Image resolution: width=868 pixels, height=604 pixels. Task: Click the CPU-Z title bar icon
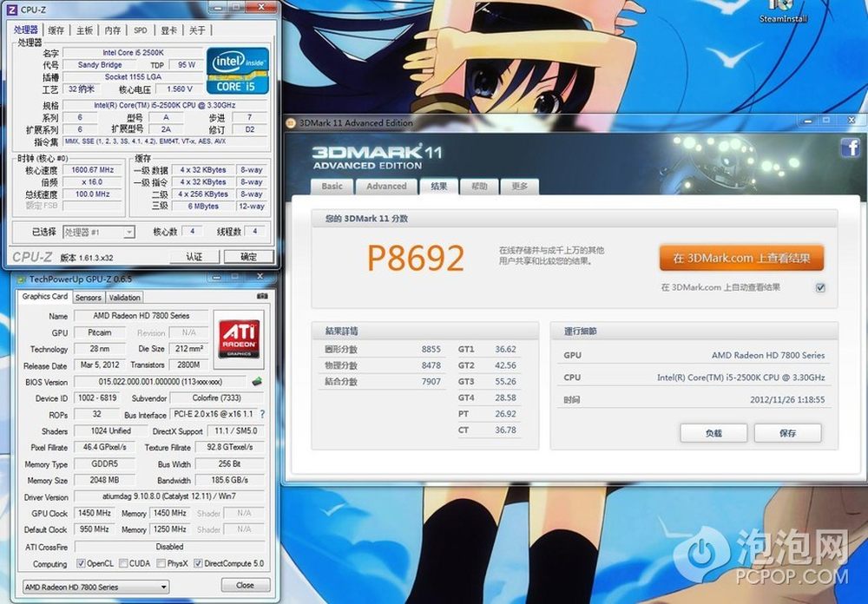11,10
